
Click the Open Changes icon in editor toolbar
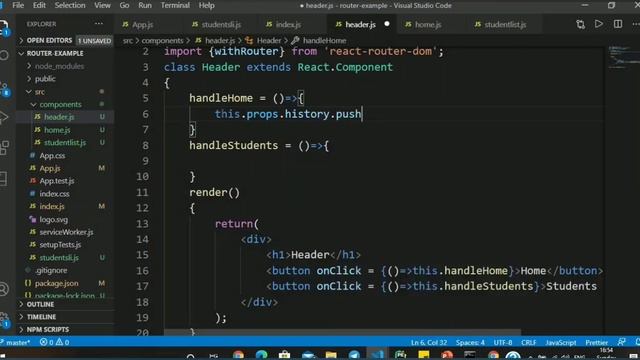[580, 24]
